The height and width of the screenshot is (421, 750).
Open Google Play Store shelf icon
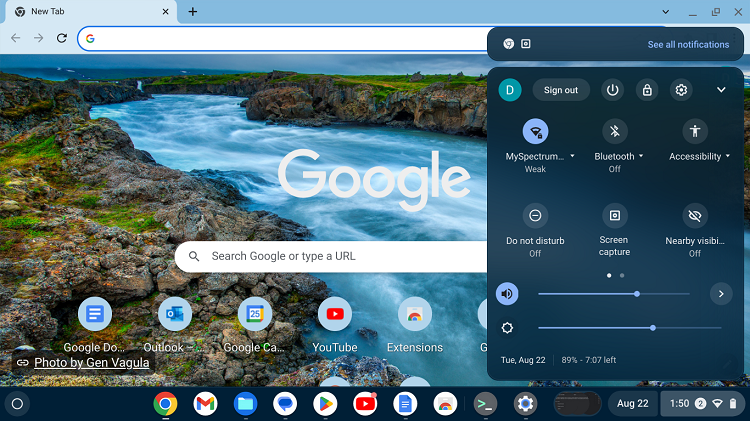tap(325, 404)
